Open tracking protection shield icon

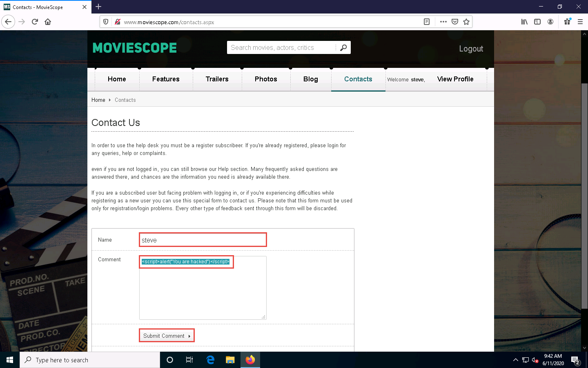(x=106, y=22)
